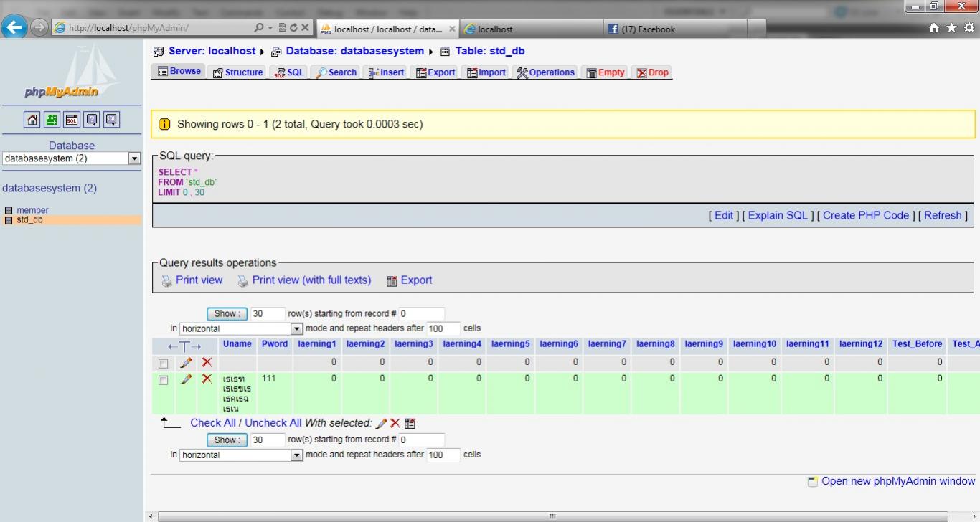Open the member table in sidebar
Image resolution: width=980 pixels, height=522 pixels.
(32, 210)
